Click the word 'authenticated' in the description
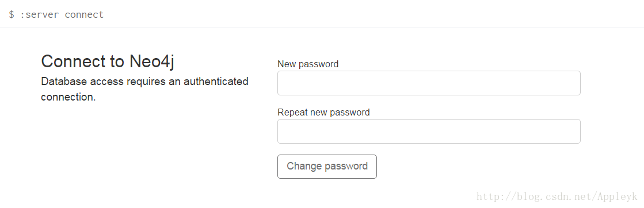The image size is (644, 208). click(216, 81)
